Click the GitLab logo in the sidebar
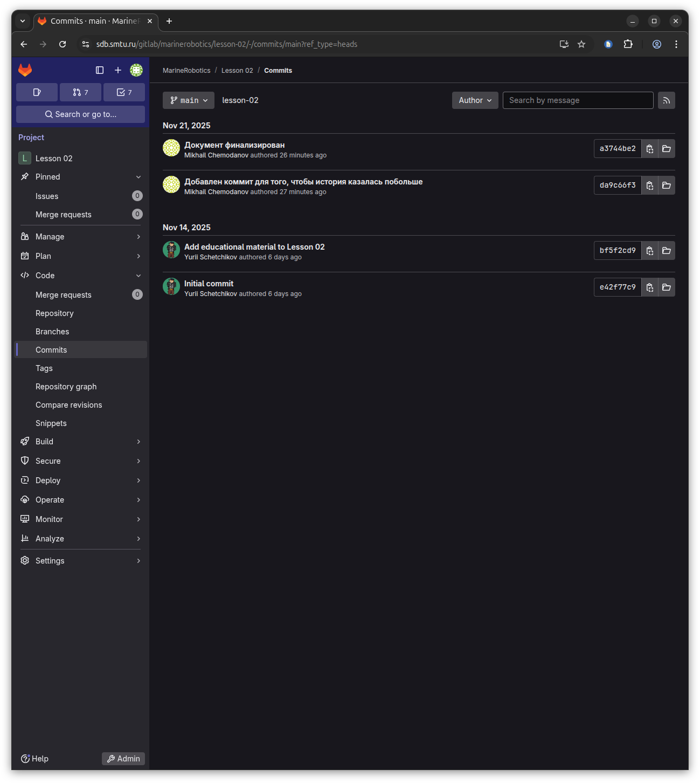Screen dimensions: 700x783 (x=25, y=70)
